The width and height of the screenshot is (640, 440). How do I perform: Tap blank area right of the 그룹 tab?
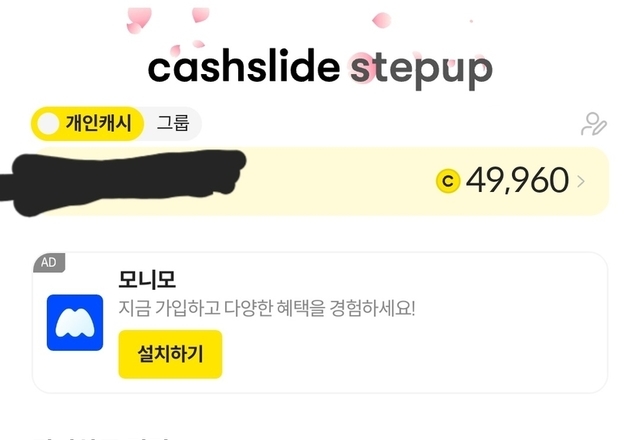tap(380, 124)
